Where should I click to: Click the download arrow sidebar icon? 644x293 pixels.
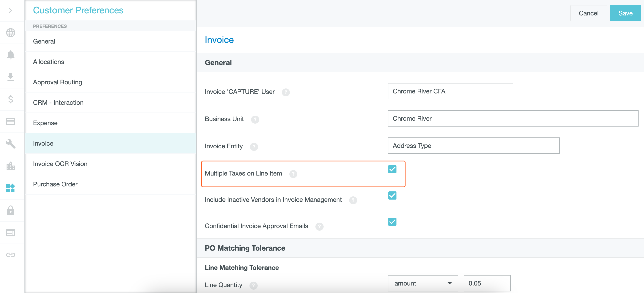[x=10, y=77]
